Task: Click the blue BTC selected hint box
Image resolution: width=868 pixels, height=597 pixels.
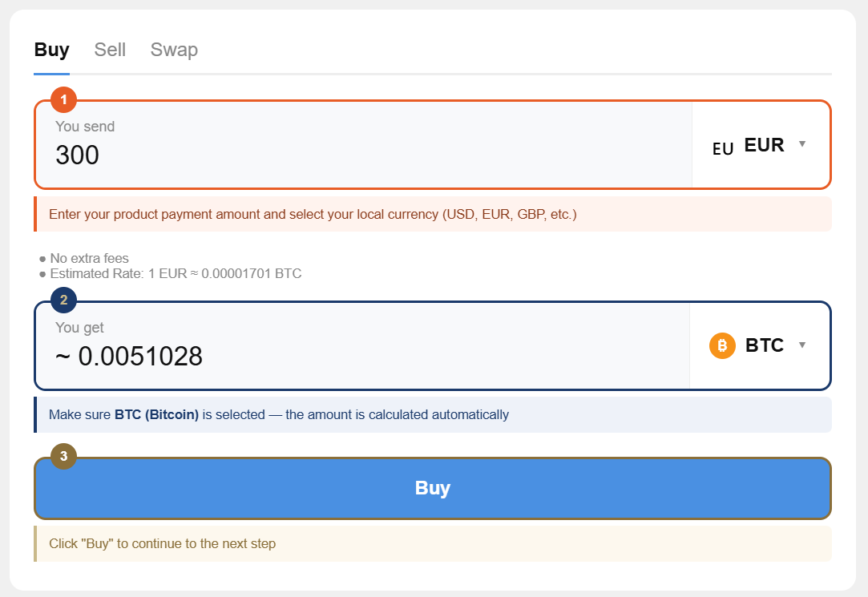Action: pos(433,414)
